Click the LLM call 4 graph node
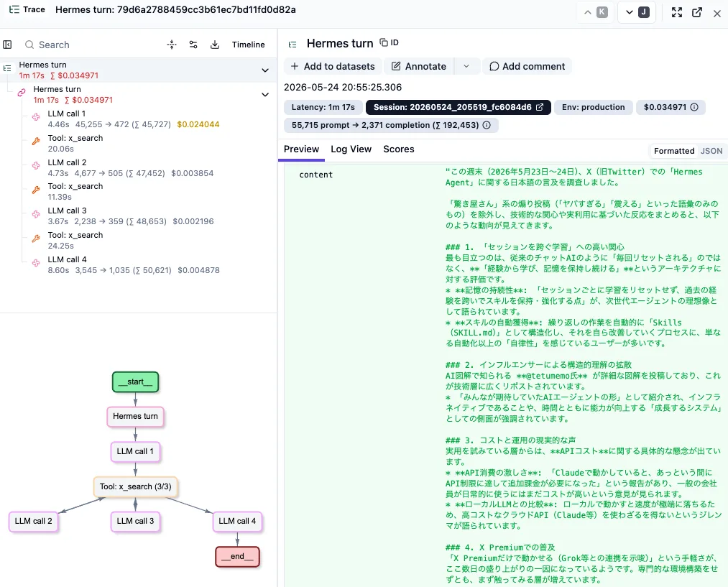The width and height of the screenshot is (728, 587). pyautogui.click(x=237, y=521)
